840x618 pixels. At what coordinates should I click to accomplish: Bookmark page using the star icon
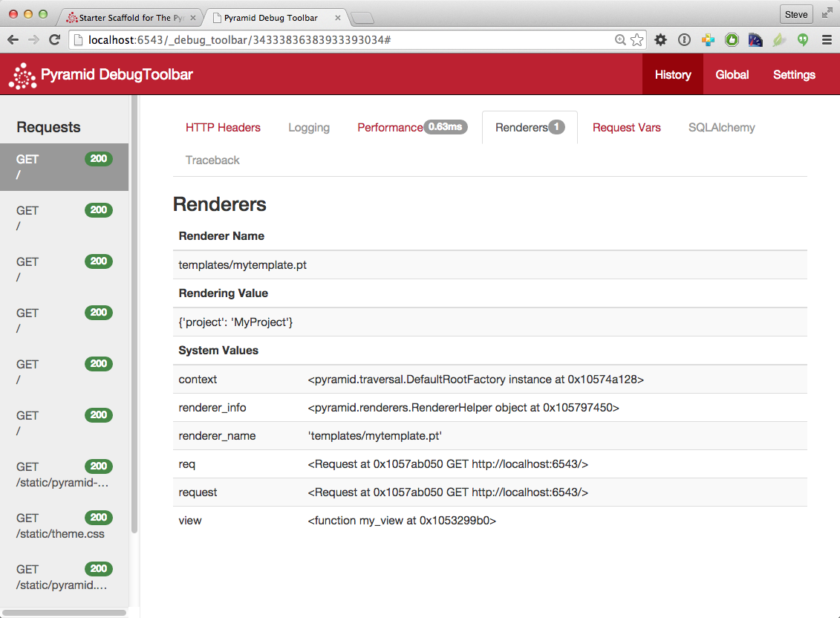tap(636, 40)
